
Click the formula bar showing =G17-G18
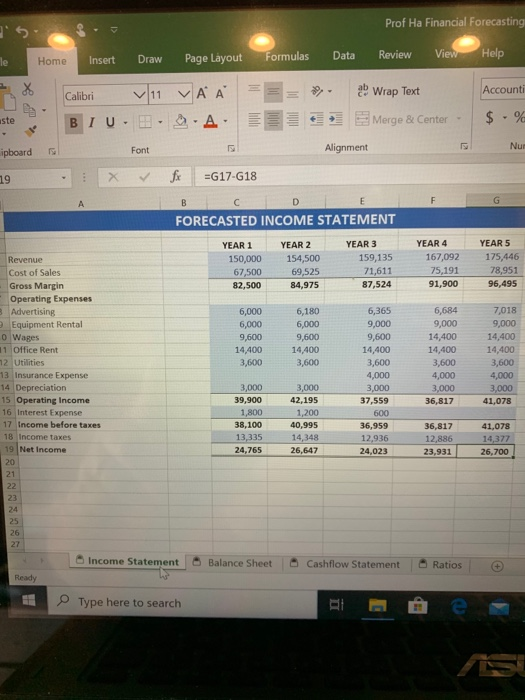[359, 175]
